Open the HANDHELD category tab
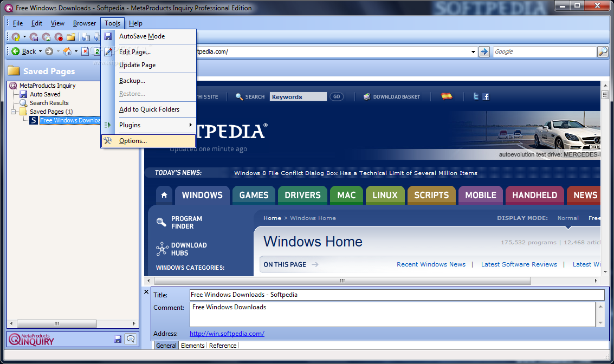614x364 pixels. (x=534, y=195)
